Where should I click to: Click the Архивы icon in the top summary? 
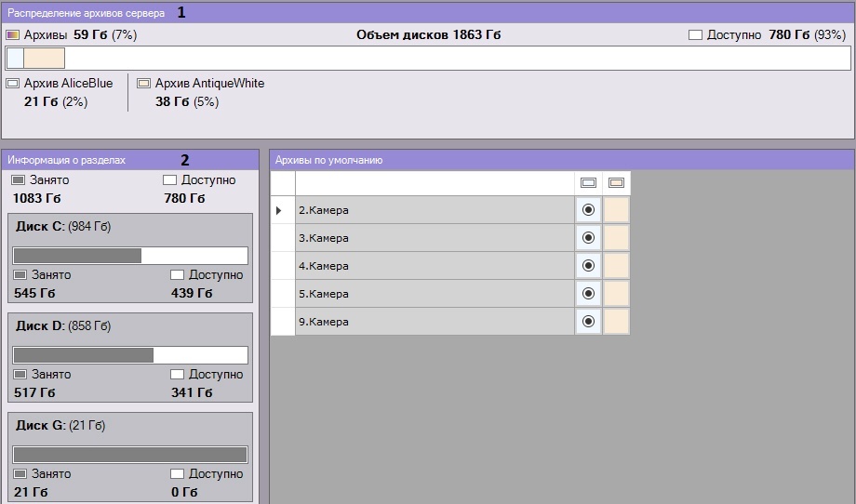click(x=12, y=35)
